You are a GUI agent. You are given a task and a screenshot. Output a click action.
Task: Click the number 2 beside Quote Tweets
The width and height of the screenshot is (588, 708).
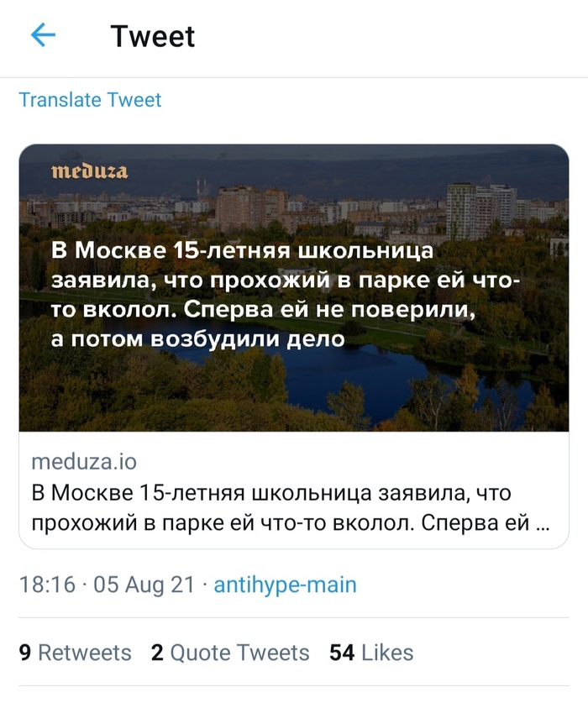pyautogui.click(x=157, y=653)
